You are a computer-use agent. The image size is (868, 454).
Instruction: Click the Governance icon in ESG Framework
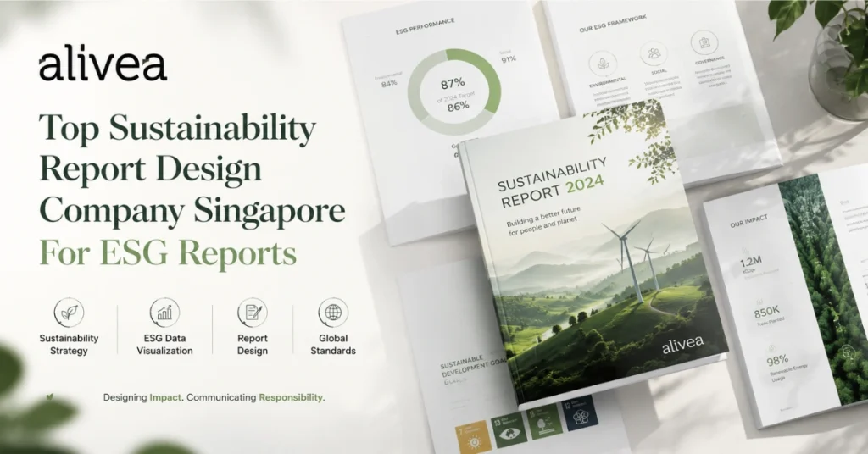704,42
